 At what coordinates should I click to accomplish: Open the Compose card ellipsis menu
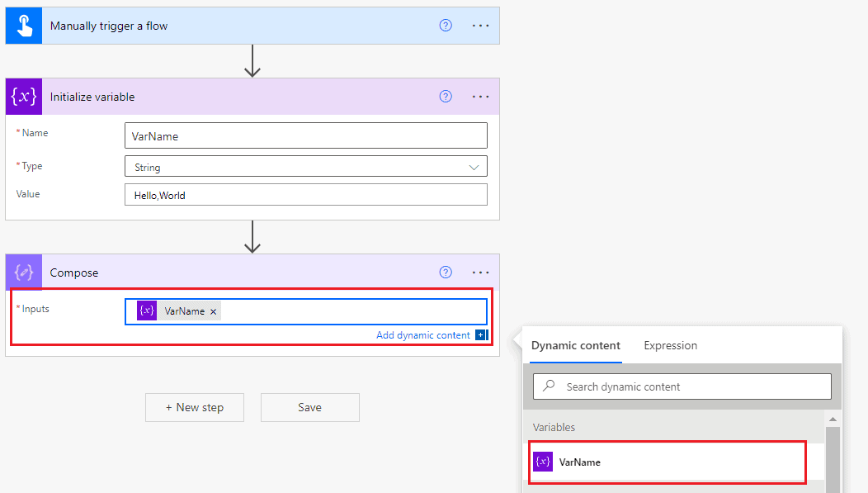[480, 272]
